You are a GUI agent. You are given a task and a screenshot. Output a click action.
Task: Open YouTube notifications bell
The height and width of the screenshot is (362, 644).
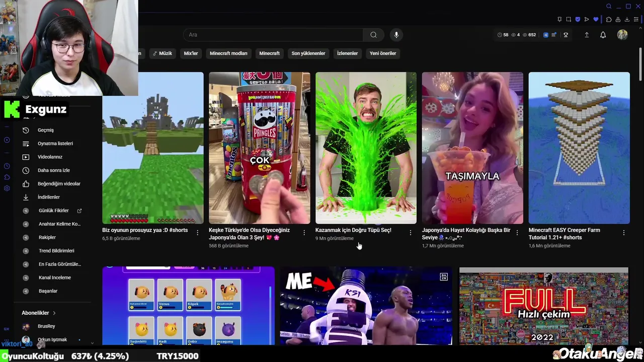603,35
